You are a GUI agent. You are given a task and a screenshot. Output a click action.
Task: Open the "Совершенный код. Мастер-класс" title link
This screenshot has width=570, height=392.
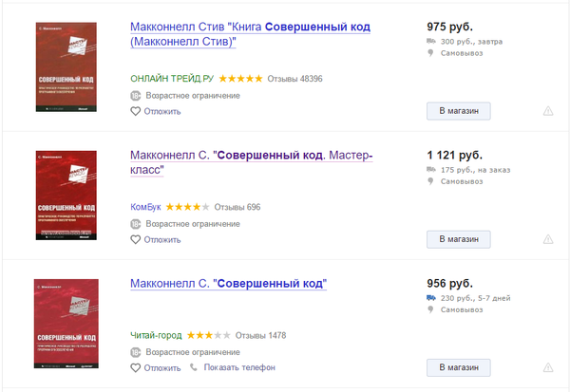pos(251,161)
